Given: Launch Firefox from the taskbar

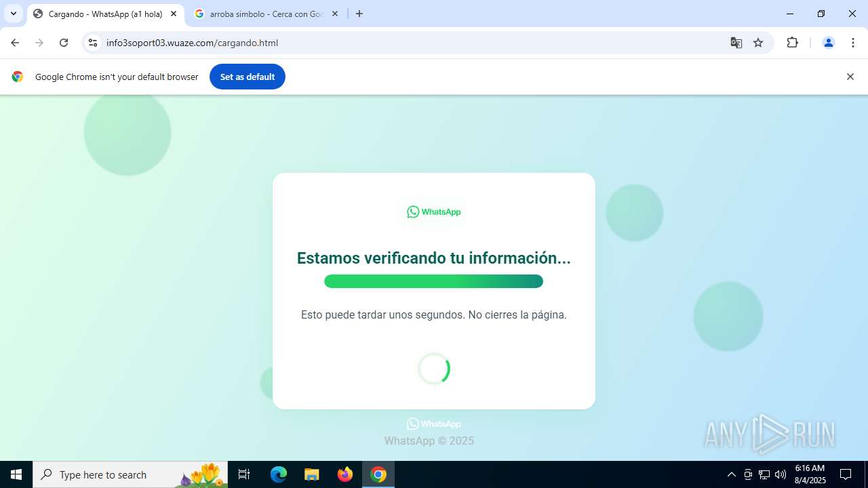Looking at the screenshot, I should 345,474.
